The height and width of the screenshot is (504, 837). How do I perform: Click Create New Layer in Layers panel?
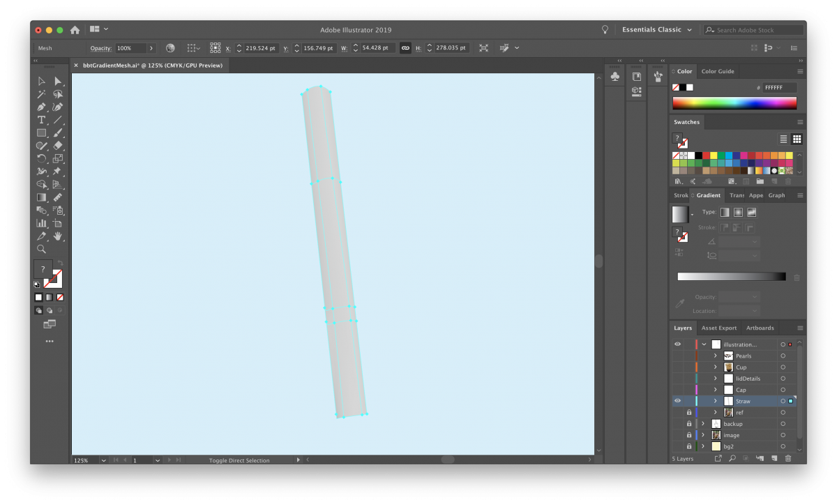(x=774, y=458)
